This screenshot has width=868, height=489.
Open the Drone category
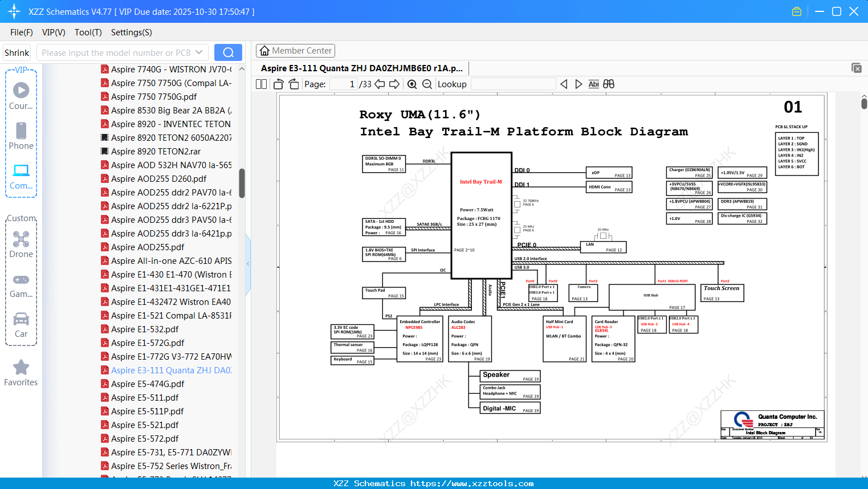pyautogui.click(x=21, y=244)
